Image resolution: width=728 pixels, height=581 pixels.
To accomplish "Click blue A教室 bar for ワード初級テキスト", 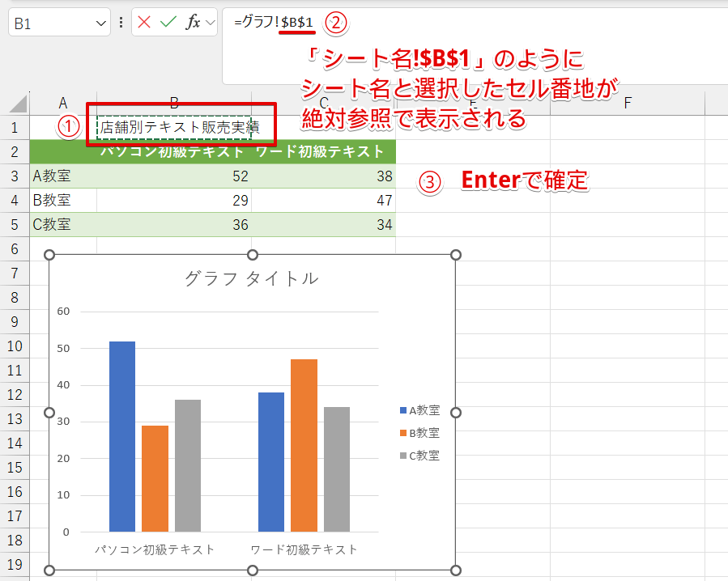I will [271, 462].
